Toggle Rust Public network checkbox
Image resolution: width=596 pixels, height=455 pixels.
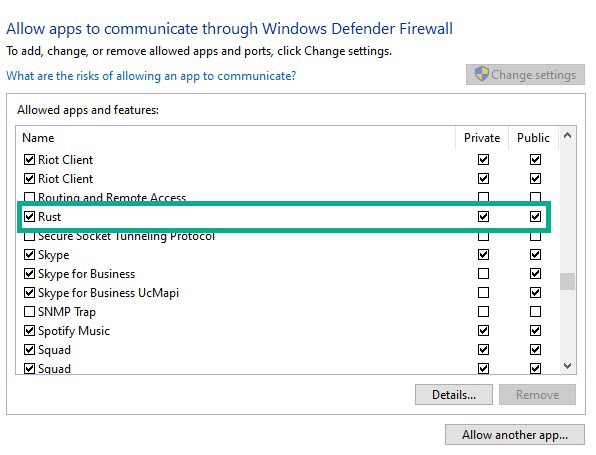click(535, 216)
